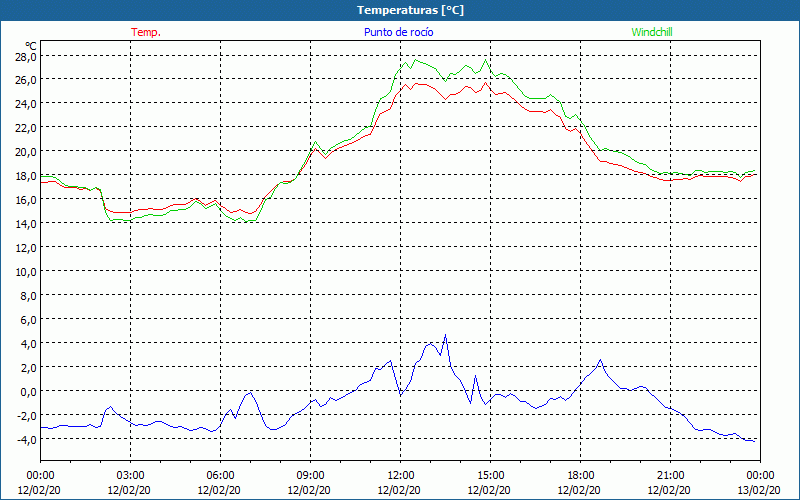Click the 28,0 y-axis value

click(x=26, y=56)
